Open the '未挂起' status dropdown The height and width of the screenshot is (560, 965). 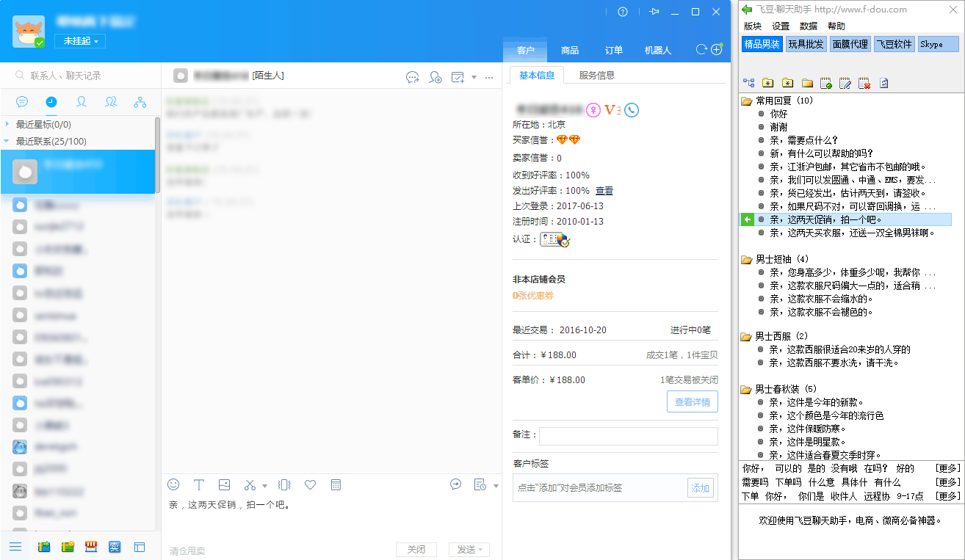[x=80, y=41]
